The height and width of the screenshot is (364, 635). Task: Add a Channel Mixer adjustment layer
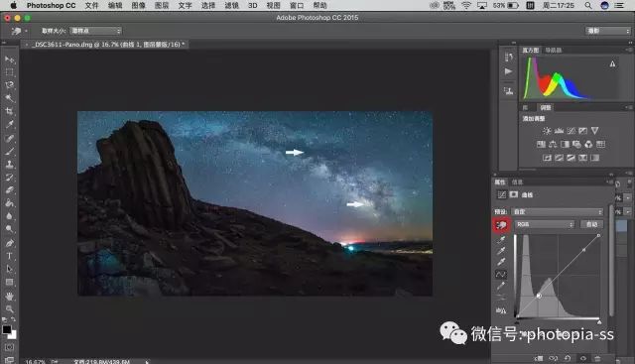tap(588, 144)
